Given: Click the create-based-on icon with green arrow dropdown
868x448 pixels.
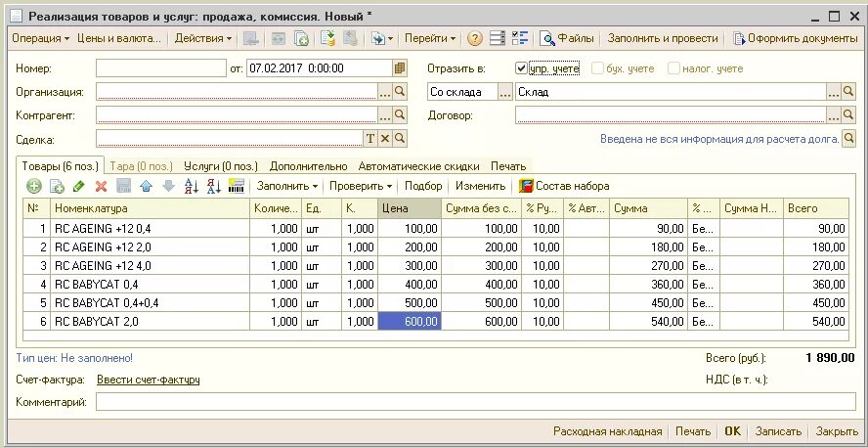Looking at the screenshot, I should (x=382, y=38).
